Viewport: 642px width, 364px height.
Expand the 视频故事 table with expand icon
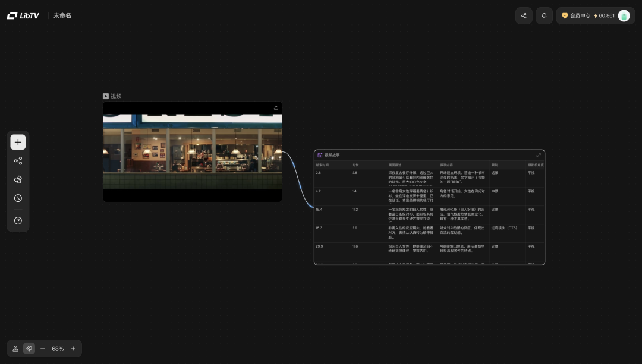click(539, 155)
